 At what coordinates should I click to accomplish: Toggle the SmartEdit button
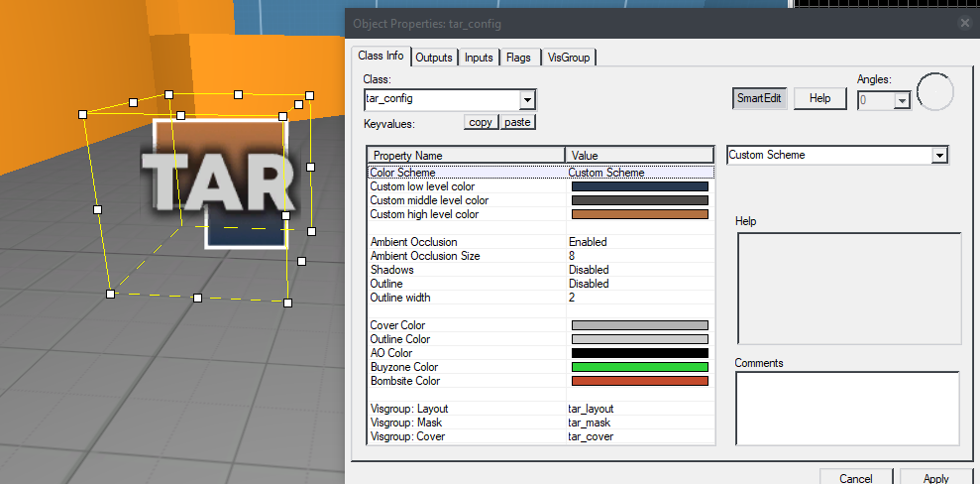point(759,99)
